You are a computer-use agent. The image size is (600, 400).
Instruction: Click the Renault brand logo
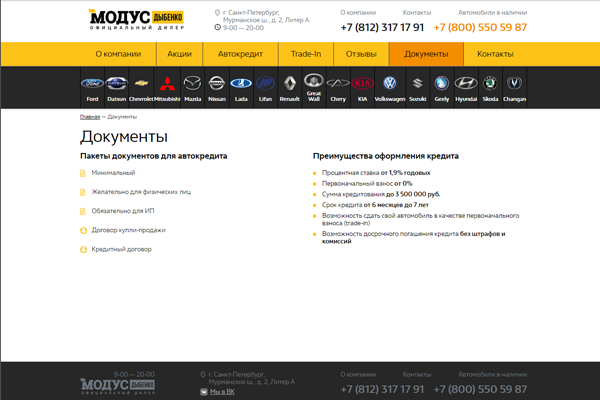[289, 85]
